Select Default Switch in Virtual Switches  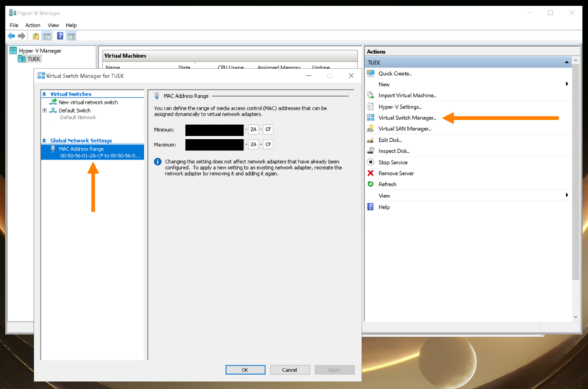(x=75, y=110)
